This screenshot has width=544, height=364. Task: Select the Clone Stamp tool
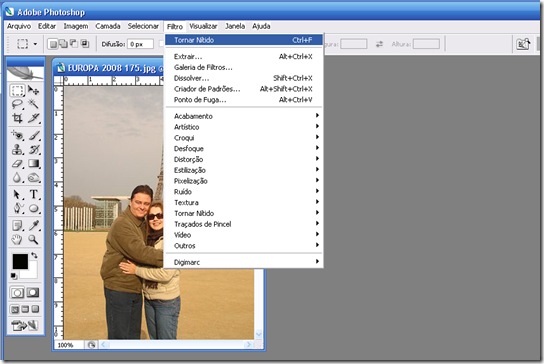click(17, 150)
